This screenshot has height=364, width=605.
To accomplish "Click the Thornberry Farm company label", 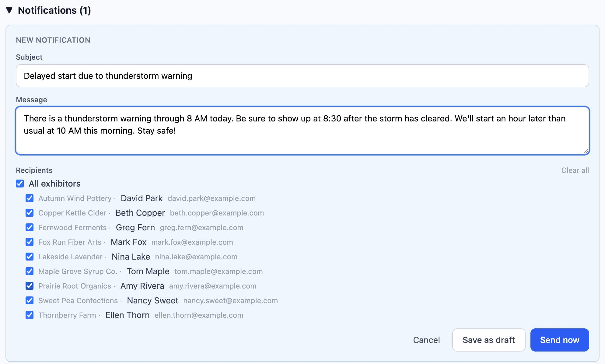I will coord(67,315).
